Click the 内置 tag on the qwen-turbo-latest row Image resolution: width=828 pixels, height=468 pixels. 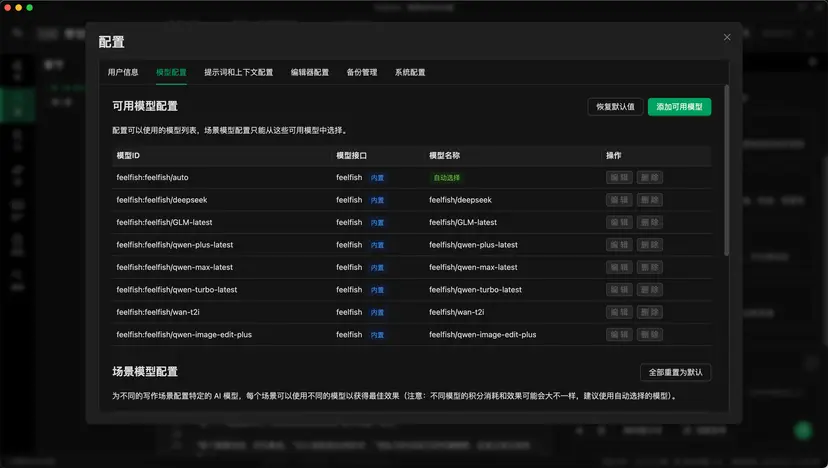tap(377, 290)
